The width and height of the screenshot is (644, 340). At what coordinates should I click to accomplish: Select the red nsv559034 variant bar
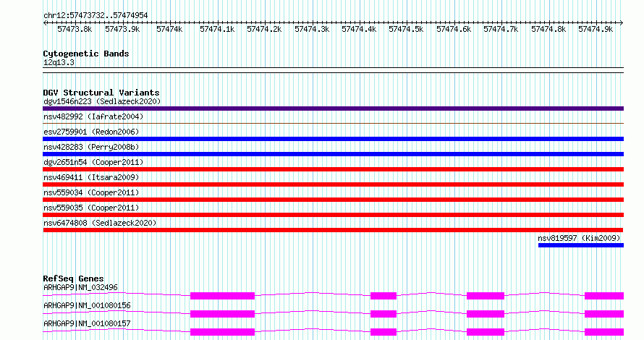(x=333, y=200)
